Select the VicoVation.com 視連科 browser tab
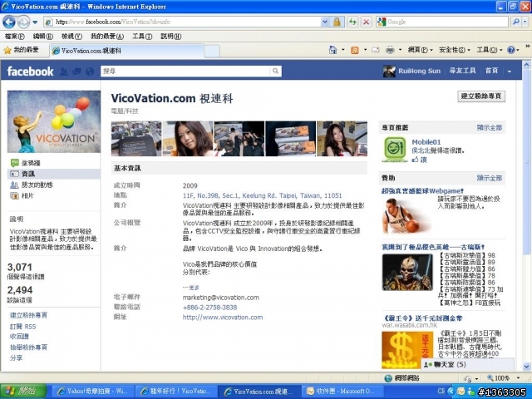The image size is (532, 399). tap(127, 51)
